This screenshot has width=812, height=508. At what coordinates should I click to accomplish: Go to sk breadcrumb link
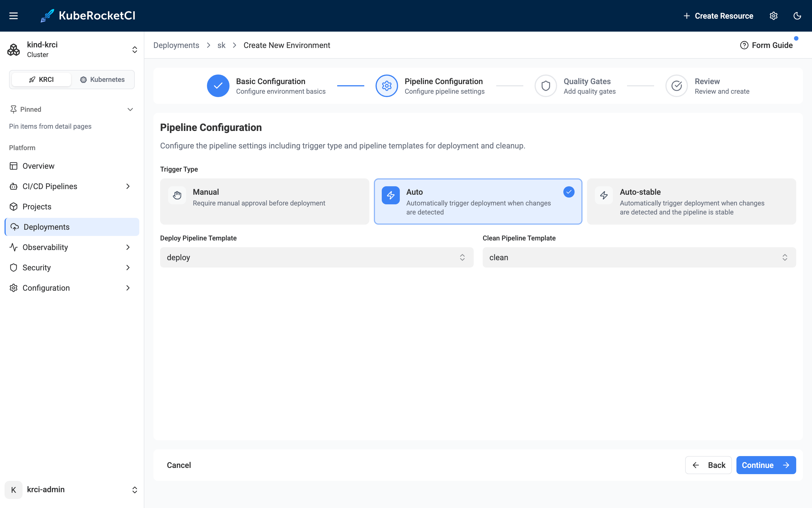pyautogui.click(x=221, y=45)
